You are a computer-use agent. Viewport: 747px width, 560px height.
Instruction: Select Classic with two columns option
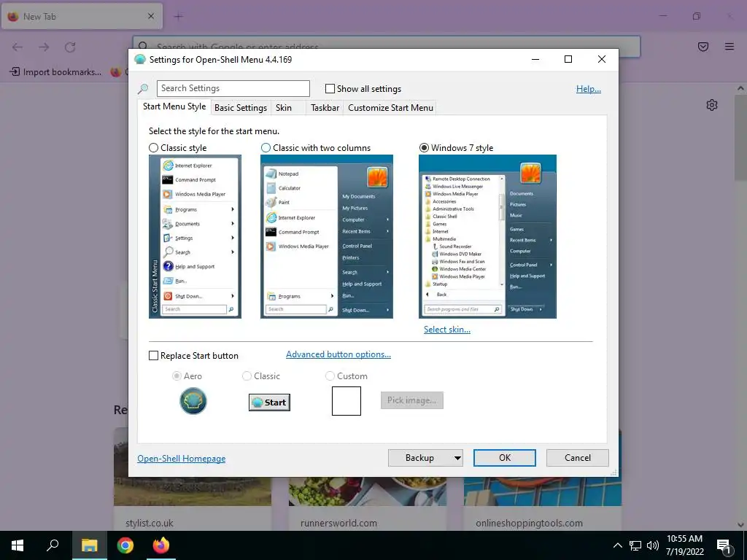266,147
